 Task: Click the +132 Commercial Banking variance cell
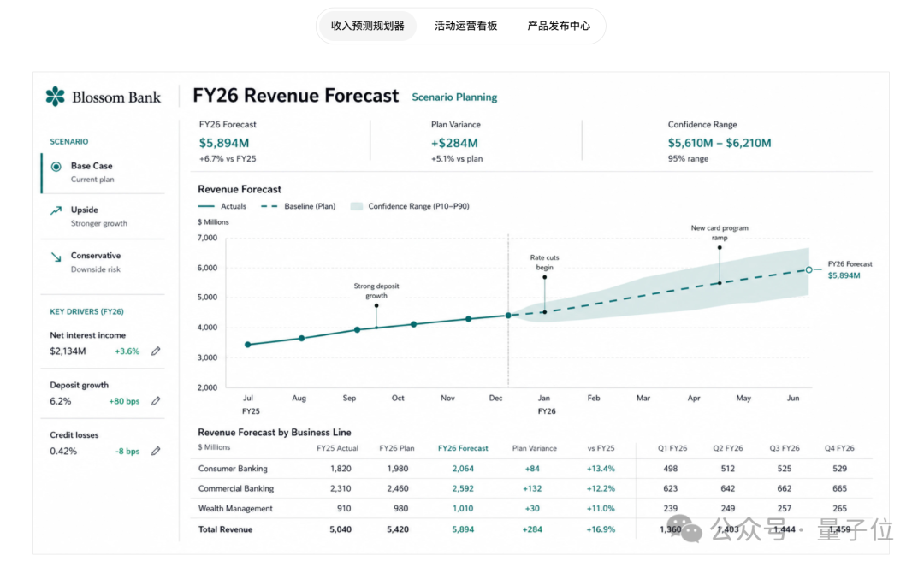tap(532, 488)
